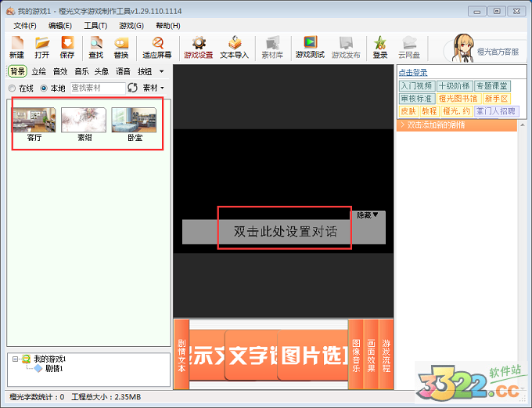Image resolution: width=532 pixels, height=408 pixels.
Task: Click the 登录 login star icon
Action: click(x=380, y=47)
